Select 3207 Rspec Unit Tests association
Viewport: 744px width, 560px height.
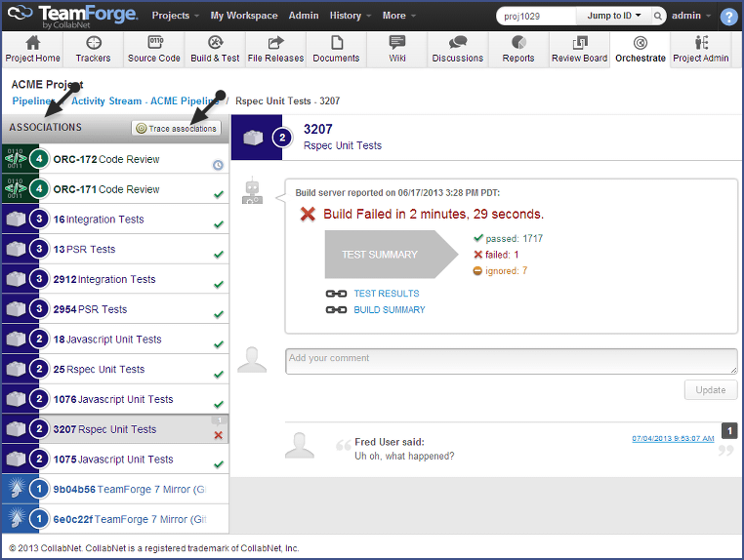click(x=116, y=429)
